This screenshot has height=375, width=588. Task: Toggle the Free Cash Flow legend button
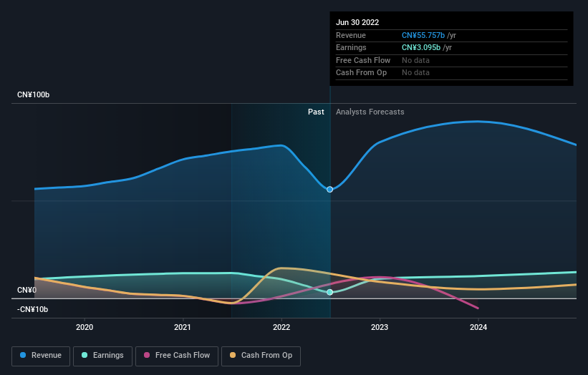tap(177, 356)
